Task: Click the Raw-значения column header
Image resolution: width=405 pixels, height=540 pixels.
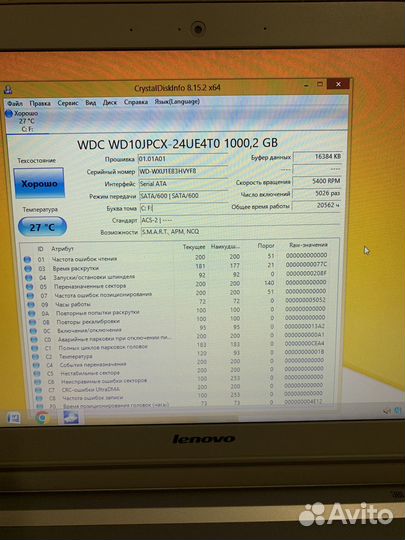Action: pos(308,245)
